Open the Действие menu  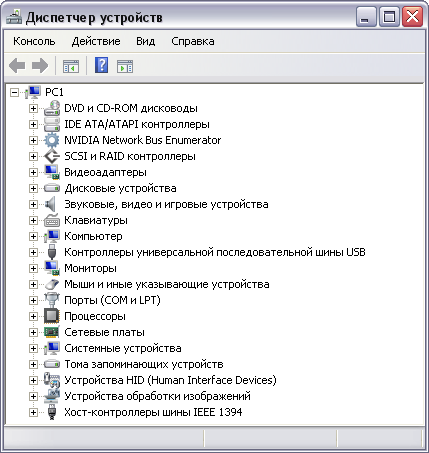click(x=96, y=41)
